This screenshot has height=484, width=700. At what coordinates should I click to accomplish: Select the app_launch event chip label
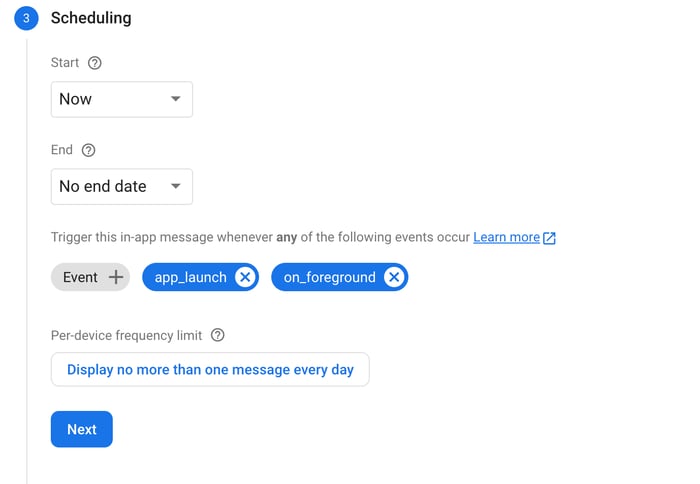click(190, 277)
